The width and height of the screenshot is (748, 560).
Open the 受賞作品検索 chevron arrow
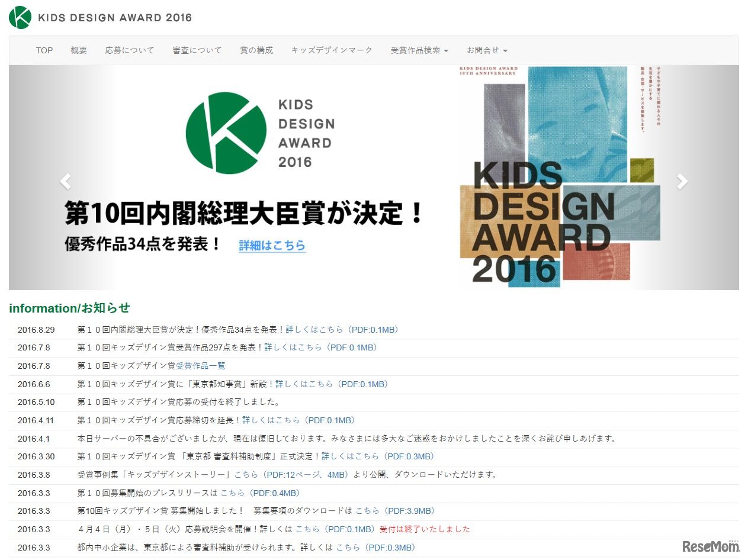pos(447,51)
